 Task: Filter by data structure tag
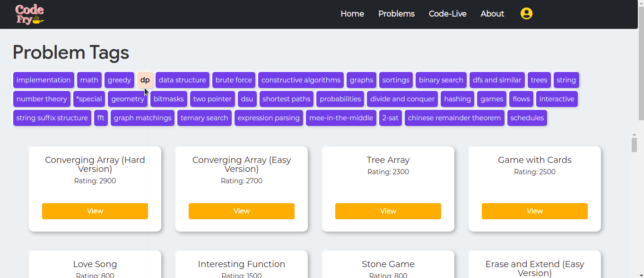point(183,80)
